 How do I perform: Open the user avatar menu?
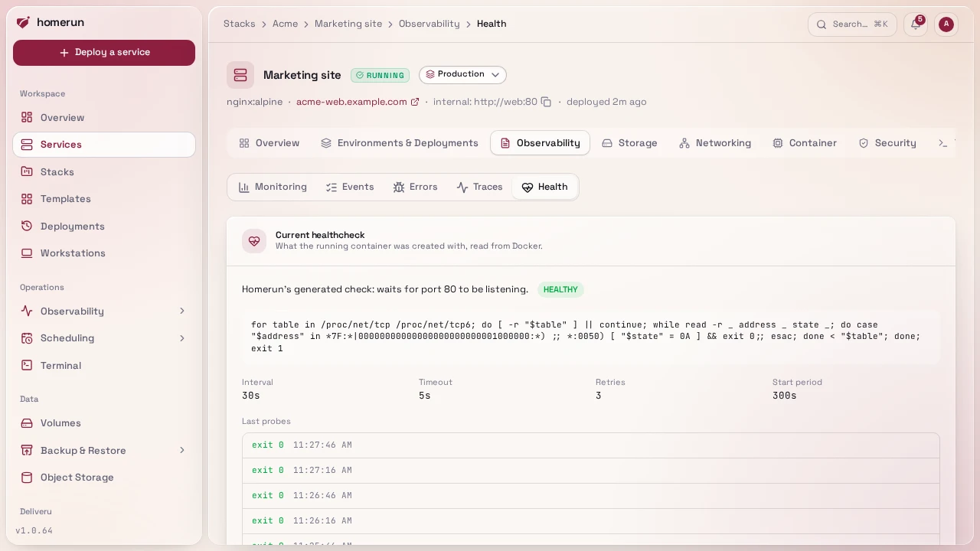[946, 24]
